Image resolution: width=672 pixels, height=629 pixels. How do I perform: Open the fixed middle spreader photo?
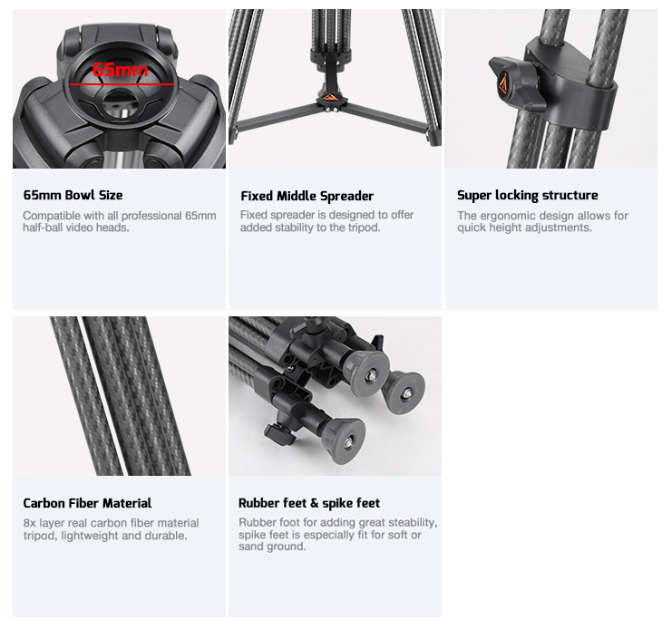pyautogui.click(x=335, y=89)
